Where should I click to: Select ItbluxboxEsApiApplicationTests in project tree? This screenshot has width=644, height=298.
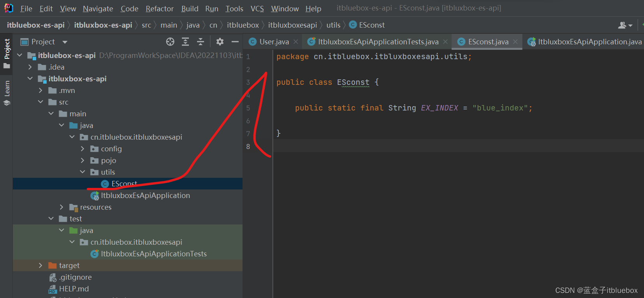pos(127,254)
